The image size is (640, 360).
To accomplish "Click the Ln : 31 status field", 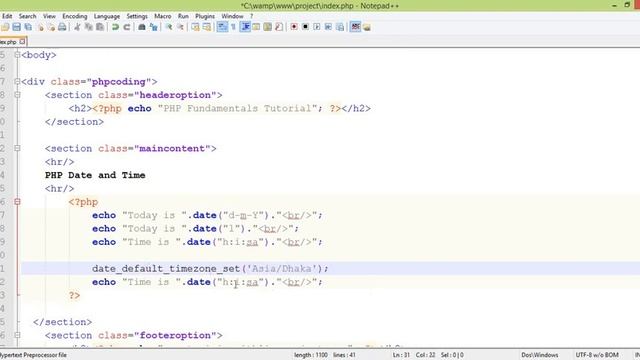I will click(x=401, y=355).
